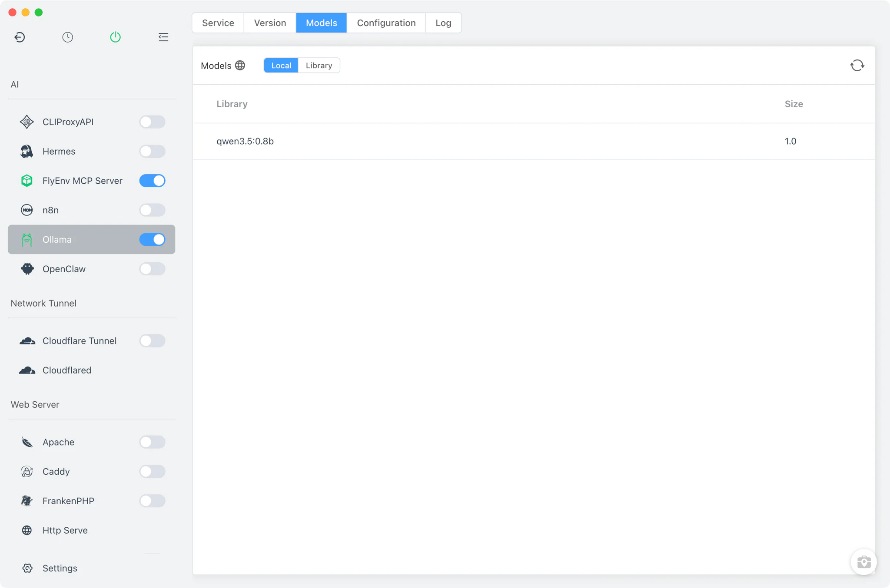
Task: Select the Models tab
Action: click(322, 23)
